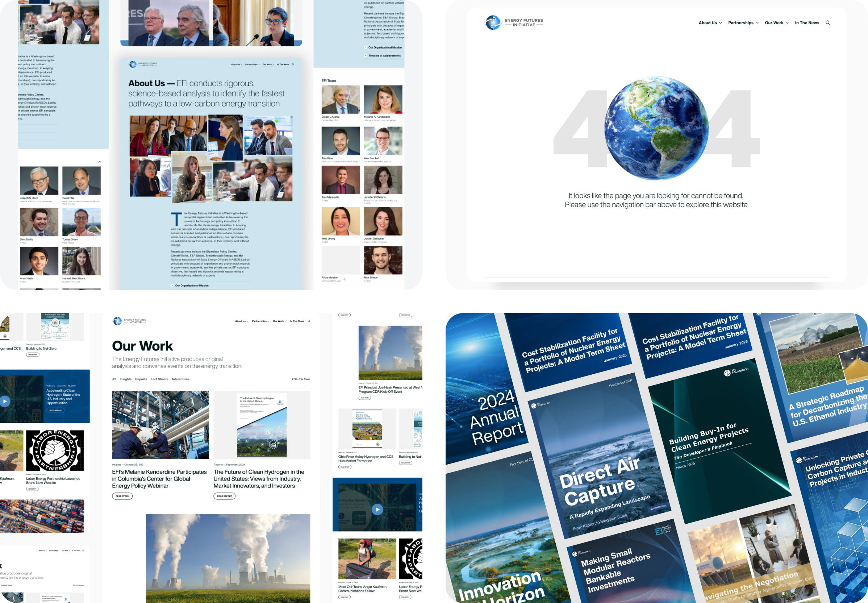Click the EFI logo above the Our Work heading
This screenshot has width=868, height=603.
coord(130,321)
